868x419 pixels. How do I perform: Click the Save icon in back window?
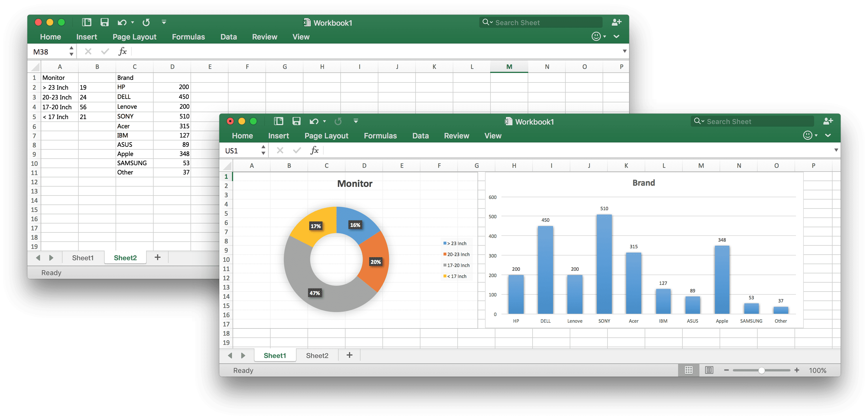[104, 22]
